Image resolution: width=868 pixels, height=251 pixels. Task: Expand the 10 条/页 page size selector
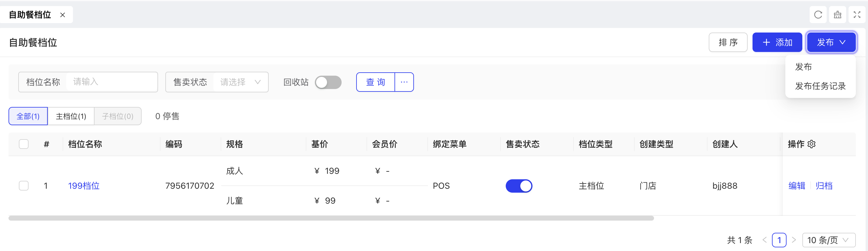tap(828, 240)
